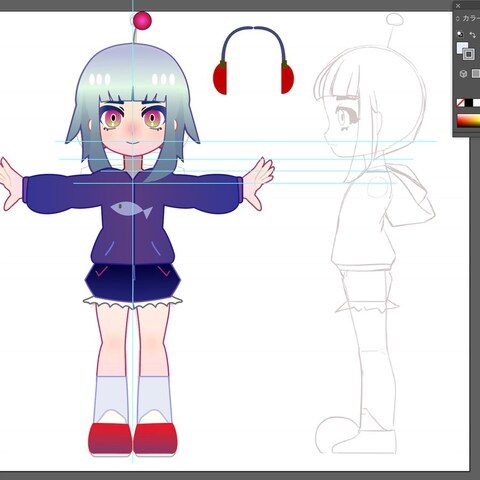Select the pink antenna ball on character
480x480 pixels.
tap(142, 20)
